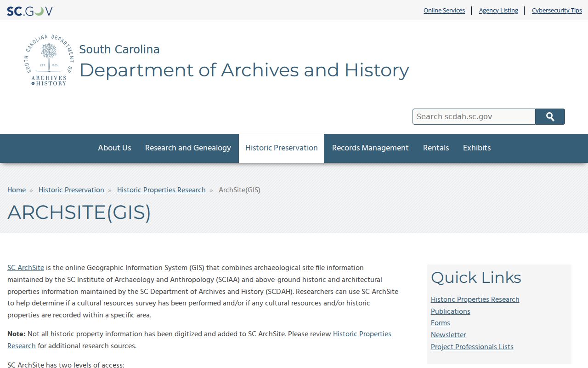Go to Home in the breadcrumb
Image resolution: width=588 pixels, height=368 pixels.
click(17, 190)
